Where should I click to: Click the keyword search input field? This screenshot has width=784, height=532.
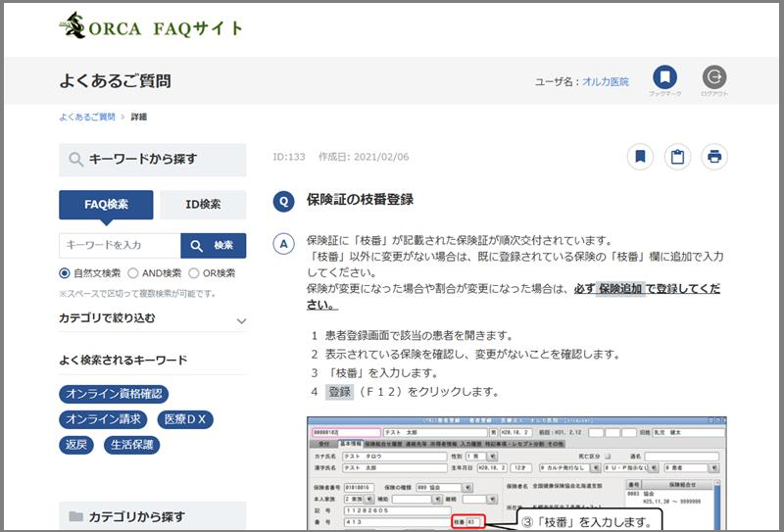coord(120,245)
